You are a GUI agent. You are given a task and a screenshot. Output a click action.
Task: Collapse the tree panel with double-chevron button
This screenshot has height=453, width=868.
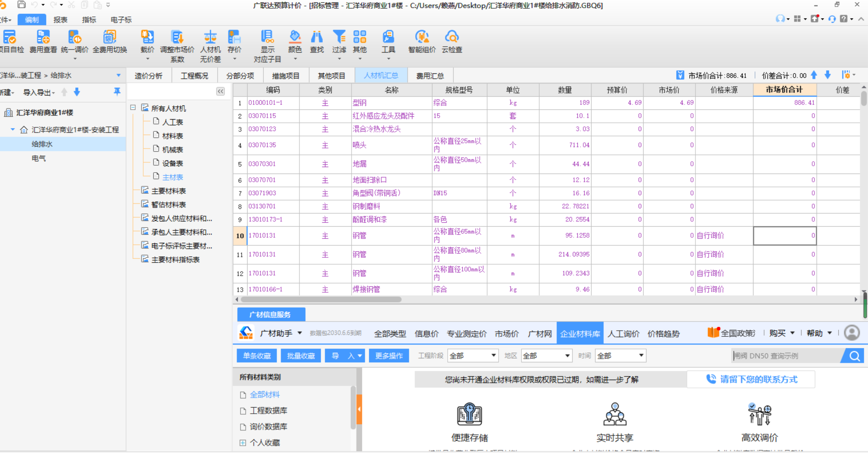(x=221, y=91)
